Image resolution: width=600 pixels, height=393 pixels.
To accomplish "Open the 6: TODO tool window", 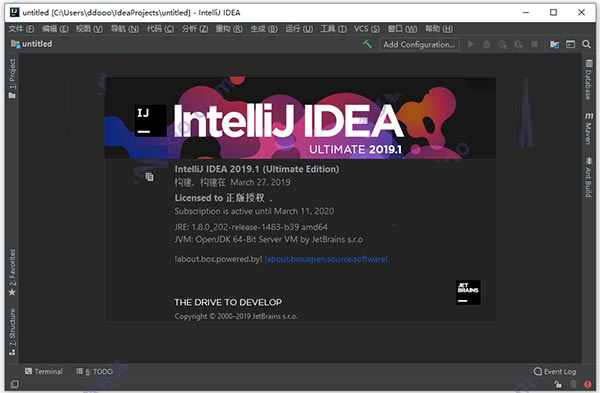I will click(94, 371).
